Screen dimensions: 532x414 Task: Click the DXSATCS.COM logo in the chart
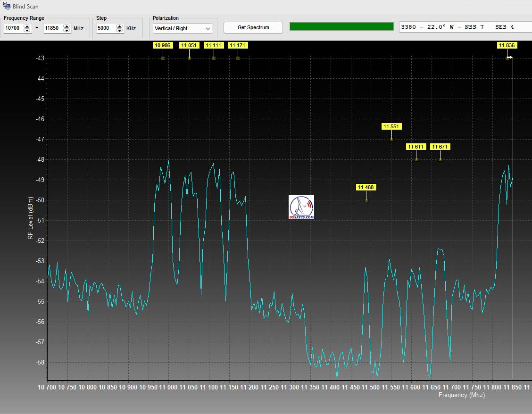coord(301,207)
